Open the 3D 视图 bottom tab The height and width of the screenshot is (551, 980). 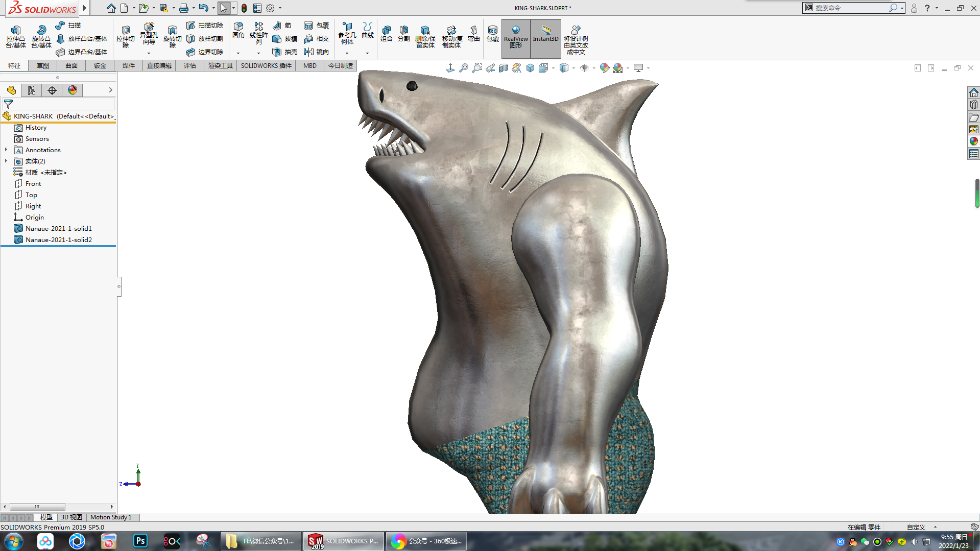click(71, 517)
